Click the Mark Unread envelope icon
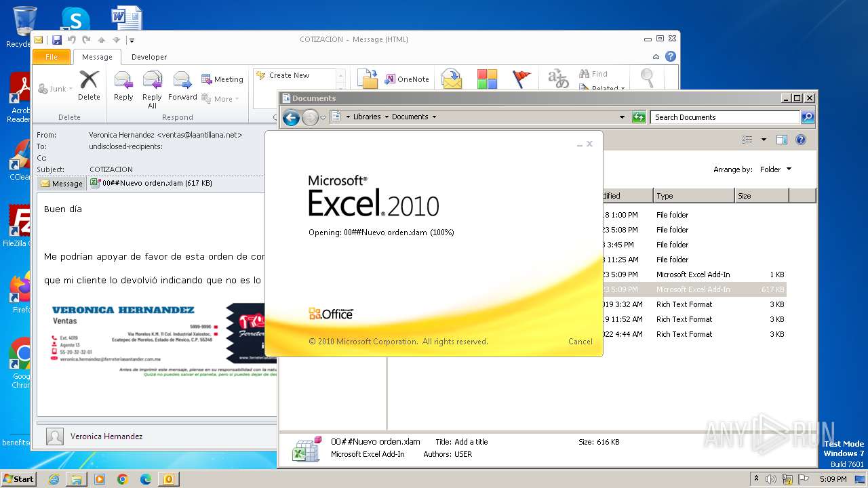Image resolution: width=868 pixels, height=488 pixels. (x=452, y=79)
